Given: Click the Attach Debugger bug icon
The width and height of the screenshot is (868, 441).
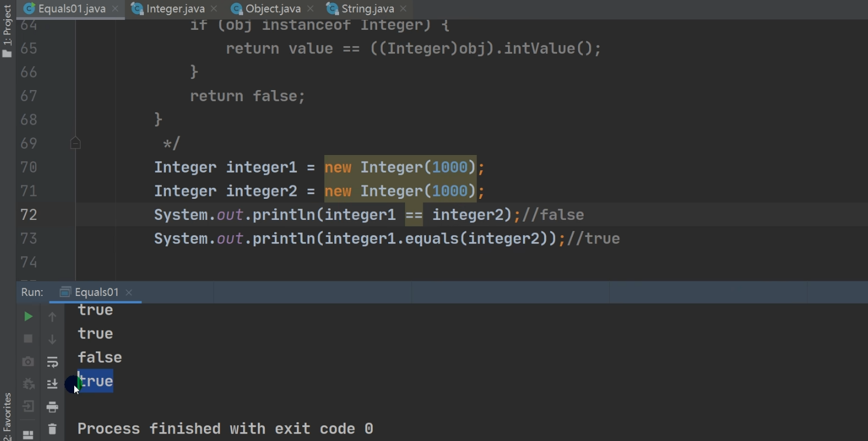Looking at the screenshot, I should pos(28,384).
